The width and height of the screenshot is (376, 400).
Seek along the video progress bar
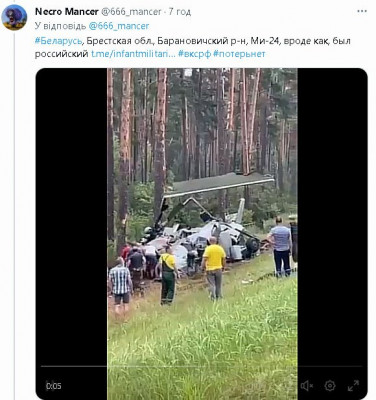(201, 366)
